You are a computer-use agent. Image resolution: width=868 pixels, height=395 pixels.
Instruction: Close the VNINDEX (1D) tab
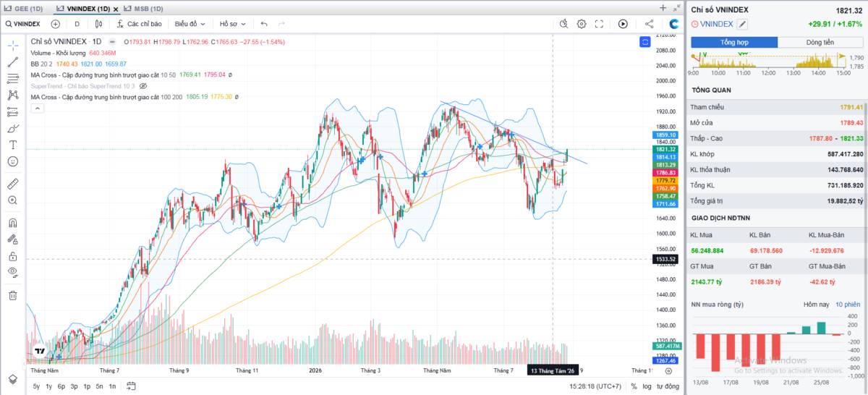click(x=117, y=8)
